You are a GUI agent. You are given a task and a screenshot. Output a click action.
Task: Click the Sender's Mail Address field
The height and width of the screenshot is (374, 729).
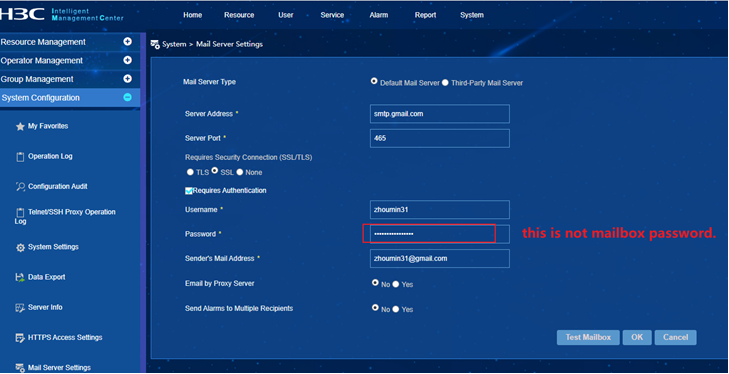[x=440, y=258]
